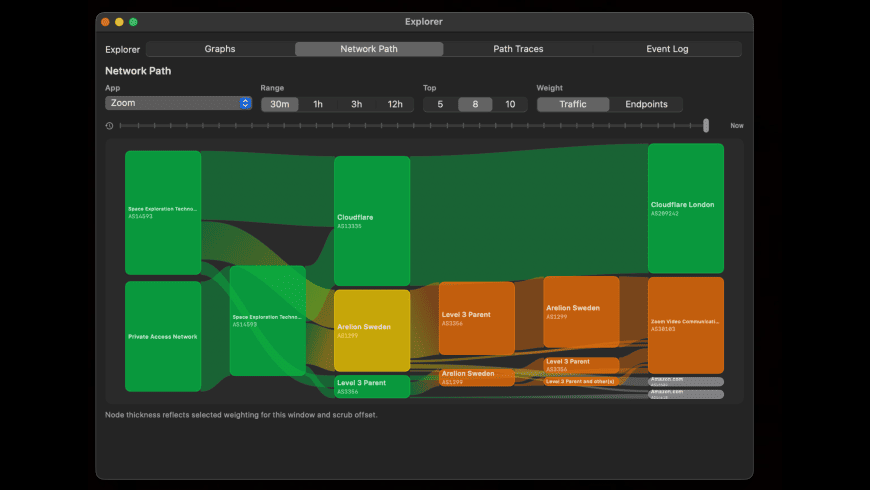Select the Network Path tab
Image resolution: width=870 pixels, height=490 pixels.
(369, 49)
